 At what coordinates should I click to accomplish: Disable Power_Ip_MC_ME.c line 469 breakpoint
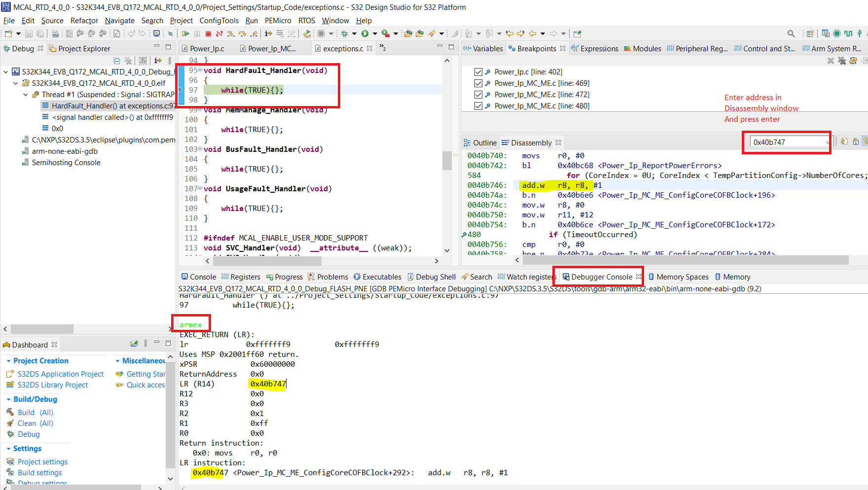pyautogui.click(x=478, y=83)
